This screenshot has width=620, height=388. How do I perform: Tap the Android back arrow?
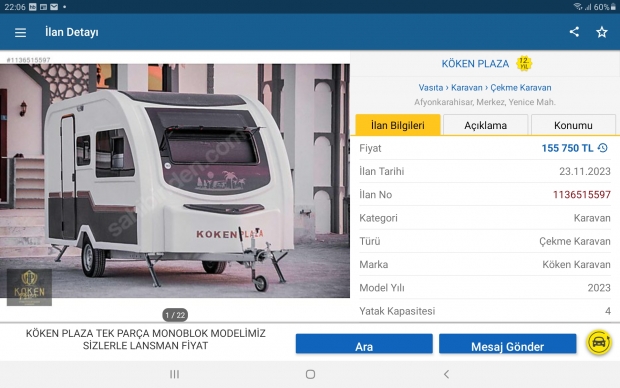coord(446,374)
